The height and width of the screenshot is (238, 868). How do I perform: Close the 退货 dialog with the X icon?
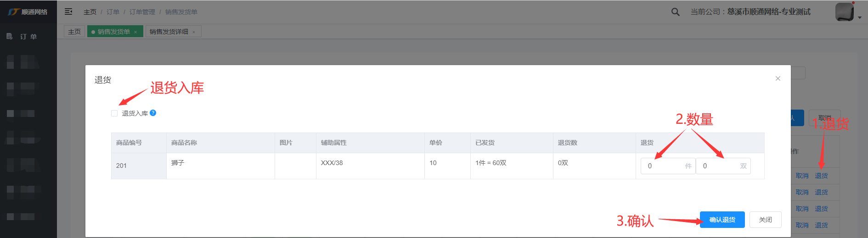[778, 78]
